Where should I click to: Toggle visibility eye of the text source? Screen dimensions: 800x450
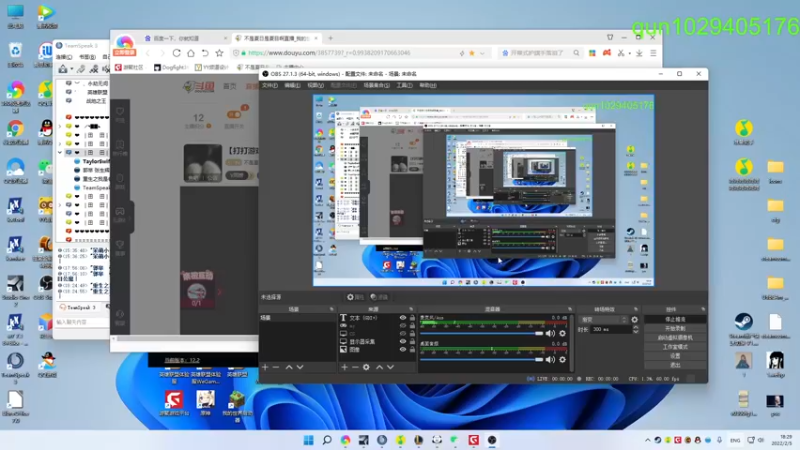(403, 318)
